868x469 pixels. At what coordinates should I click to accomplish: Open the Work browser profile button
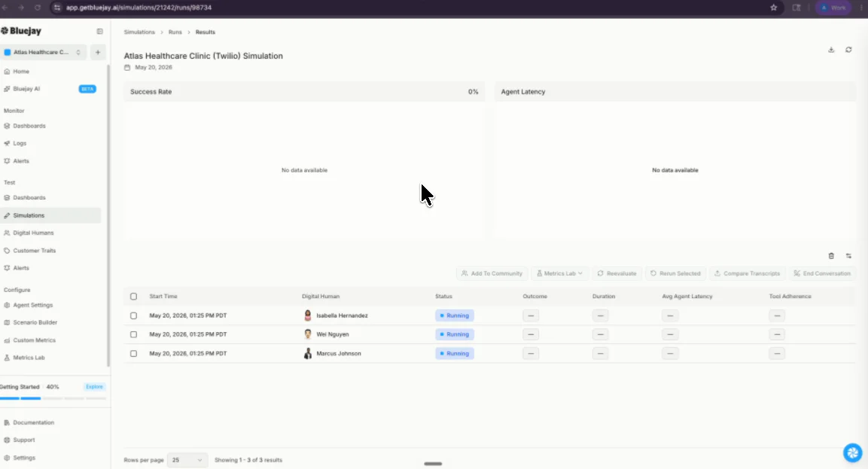(x=833, y=8)
